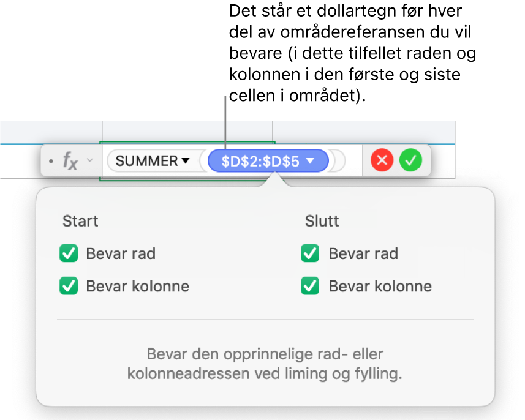Click the fx function icon
The image size is (525, 420).
[x=70, y=161]
